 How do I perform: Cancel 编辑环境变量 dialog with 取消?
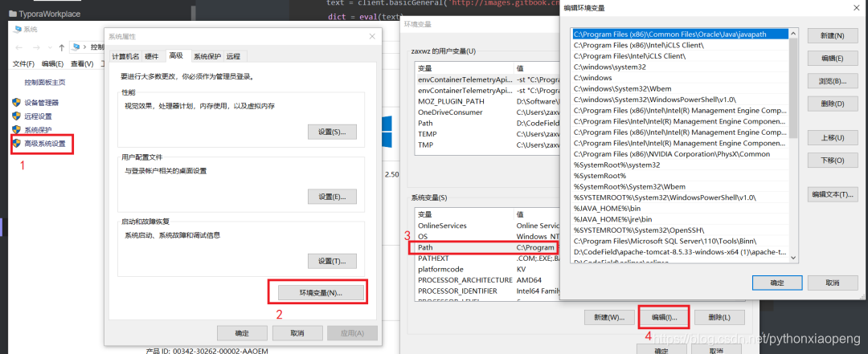point(833,282)
